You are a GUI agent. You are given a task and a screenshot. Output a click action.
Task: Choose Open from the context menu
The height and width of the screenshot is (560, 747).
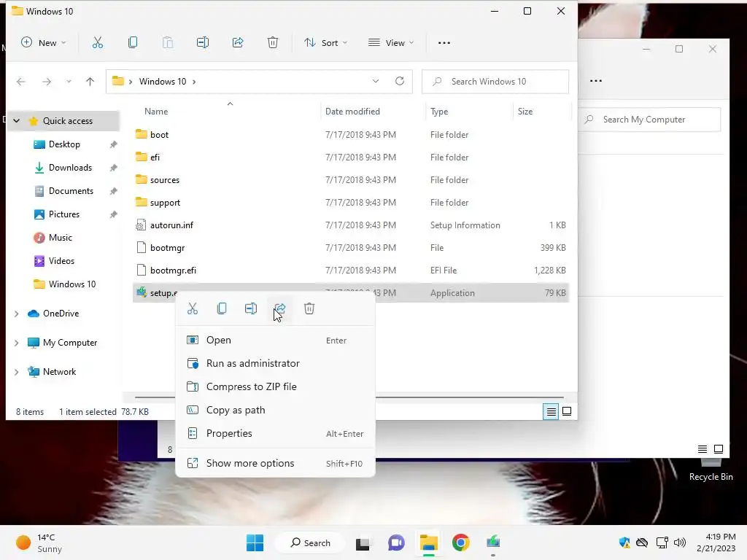[275, 341]
